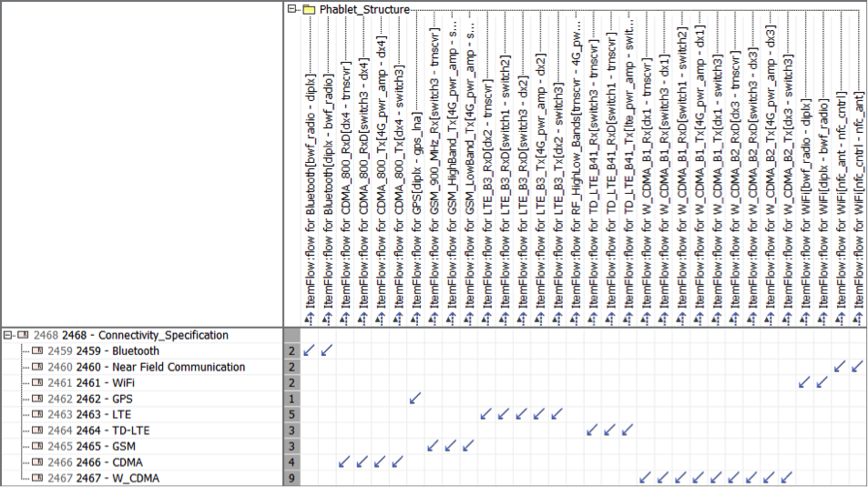Select the 2463 - LTE row

click(89, 414)
